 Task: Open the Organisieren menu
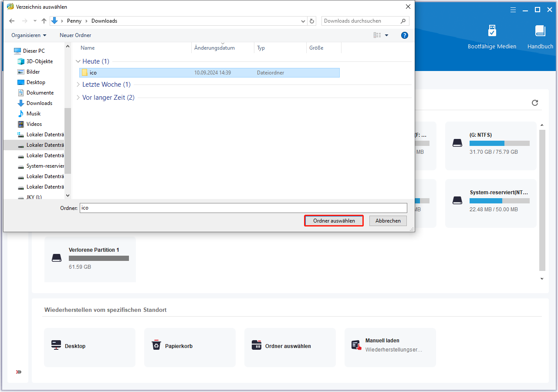(x=29, y=35)
